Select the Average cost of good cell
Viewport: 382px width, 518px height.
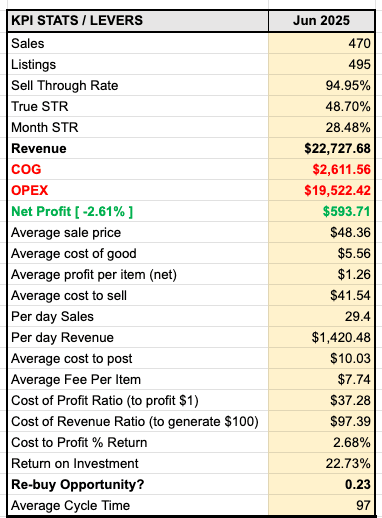click(x=138, y=253)
